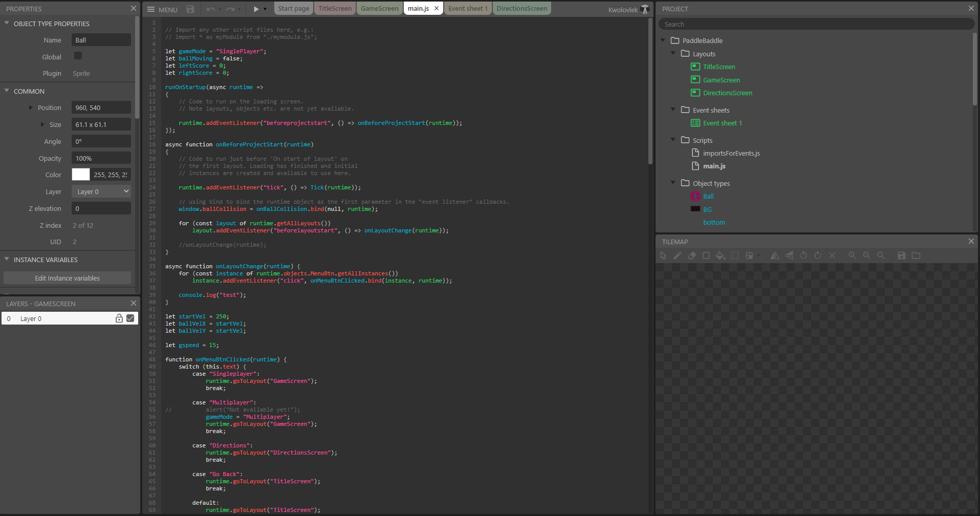
Task: Zoom in on the tilemap view
Action: (853, 255)
